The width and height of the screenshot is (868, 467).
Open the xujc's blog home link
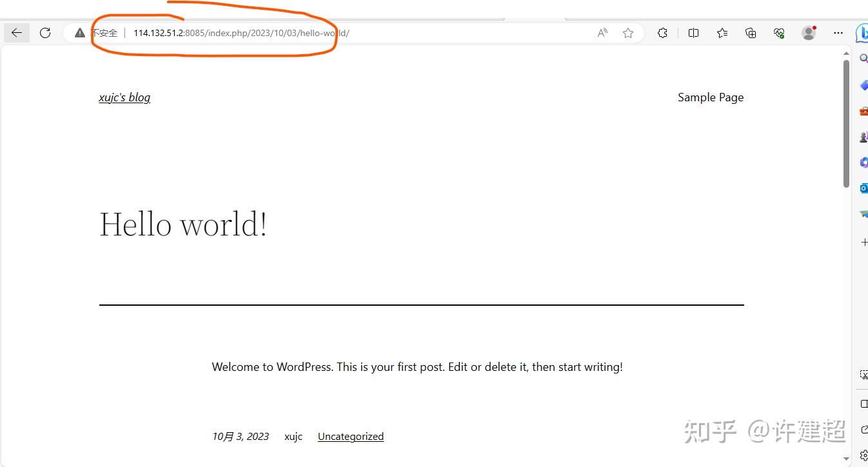pyautogui.click(x=124, y=97)
